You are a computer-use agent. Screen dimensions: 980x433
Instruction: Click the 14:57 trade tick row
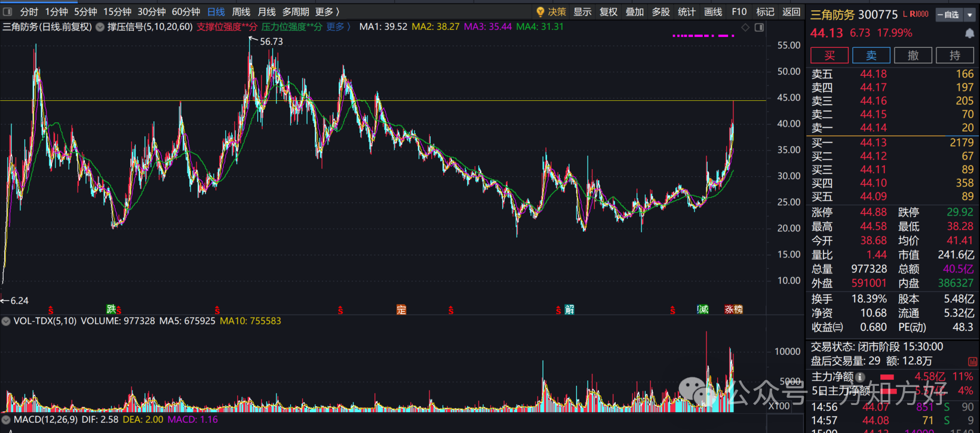(893, 420)
